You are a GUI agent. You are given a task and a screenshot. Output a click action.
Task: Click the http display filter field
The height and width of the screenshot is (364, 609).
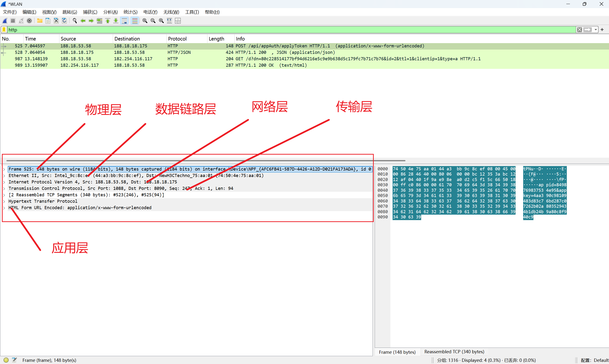tap(292, 30)
